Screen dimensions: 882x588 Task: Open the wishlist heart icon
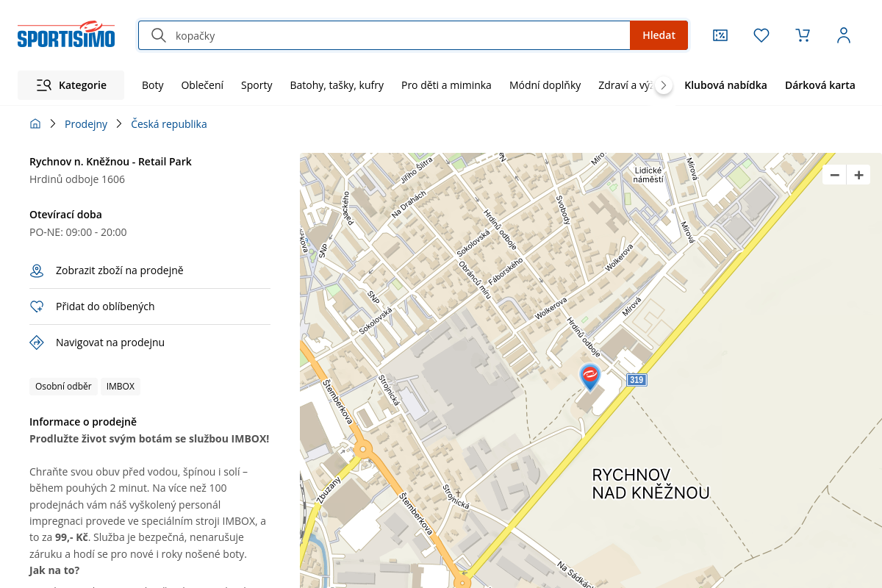[761, 35]
